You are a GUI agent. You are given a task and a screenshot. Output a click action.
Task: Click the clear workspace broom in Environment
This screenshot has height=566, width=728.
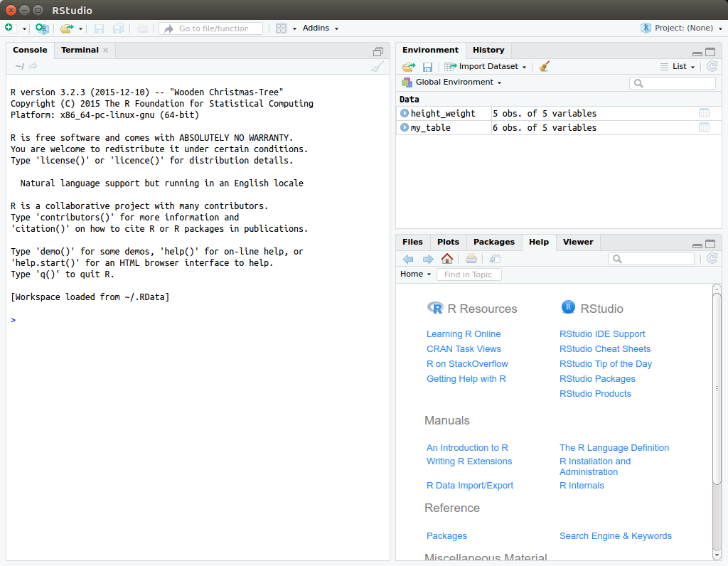[x=545, y=66]
